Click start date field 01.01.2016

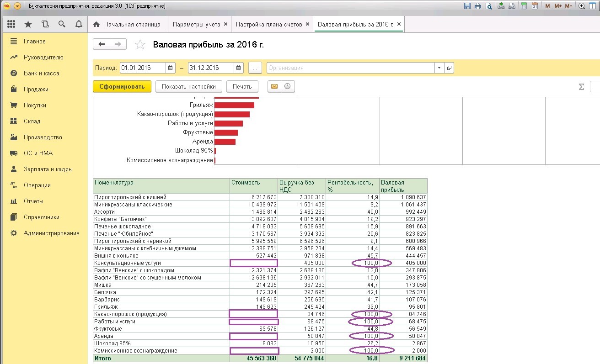[143, 68]
